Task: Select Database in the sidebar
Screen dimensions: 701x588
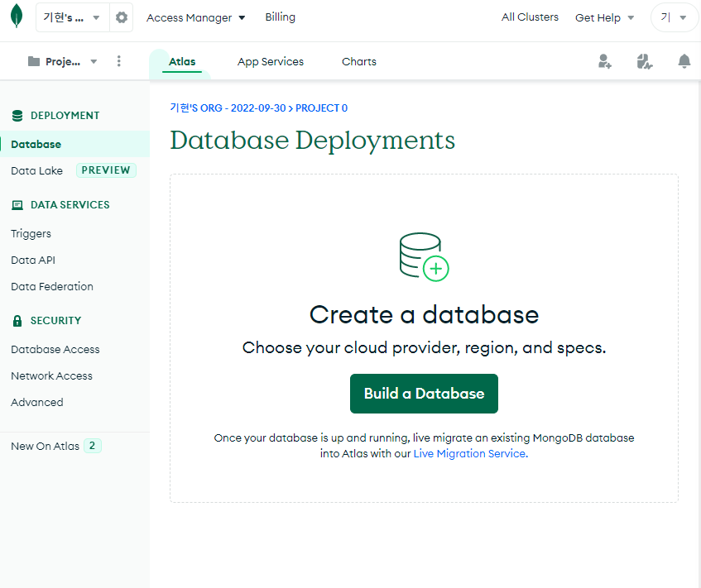Action: (x=74, y=144)
